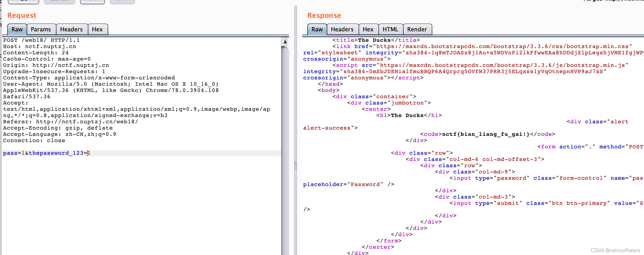Click the h1 The Ducks line
Image resolution: width=644 pixels, height=255 pixels.
409,115
